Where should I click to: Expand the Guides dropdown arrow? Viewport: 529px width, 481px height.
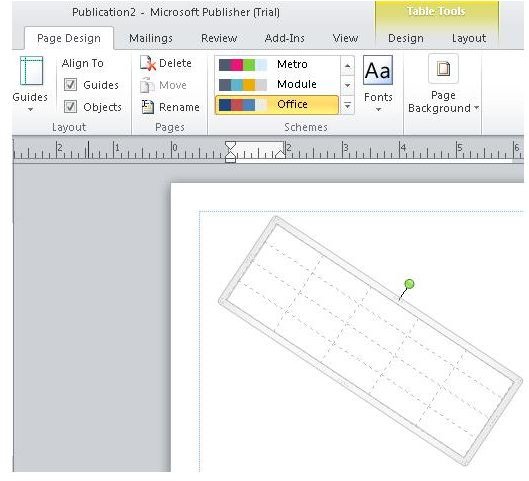pyautogui.click(x=30, y=110)
